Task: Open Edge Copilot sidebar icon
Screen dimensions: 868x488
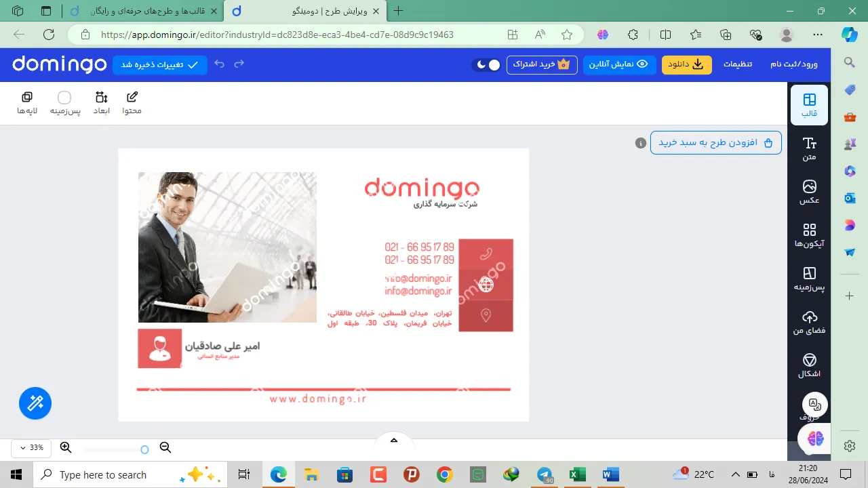Action: point(849,35)
